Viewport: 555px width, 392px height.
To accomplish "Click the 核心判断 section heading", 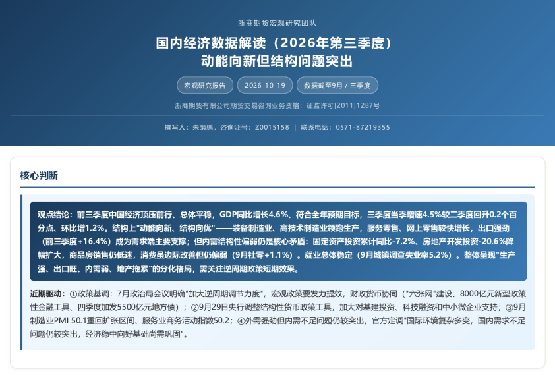I will (39, 175).
